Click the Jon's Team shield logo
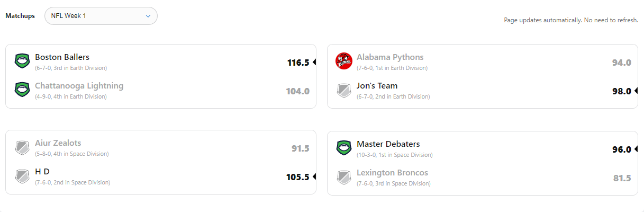 pyautogui.click(x=344, y=90)
